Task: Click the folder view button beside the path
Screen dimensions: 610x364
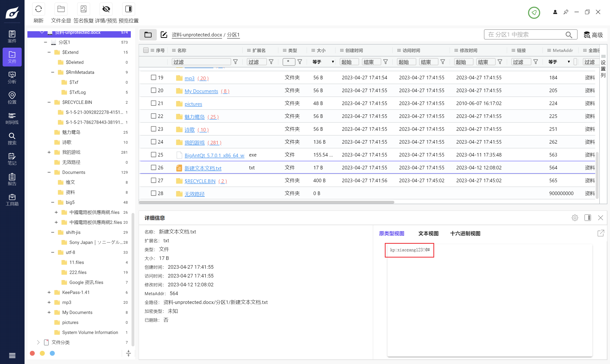Action: (148, 35)
